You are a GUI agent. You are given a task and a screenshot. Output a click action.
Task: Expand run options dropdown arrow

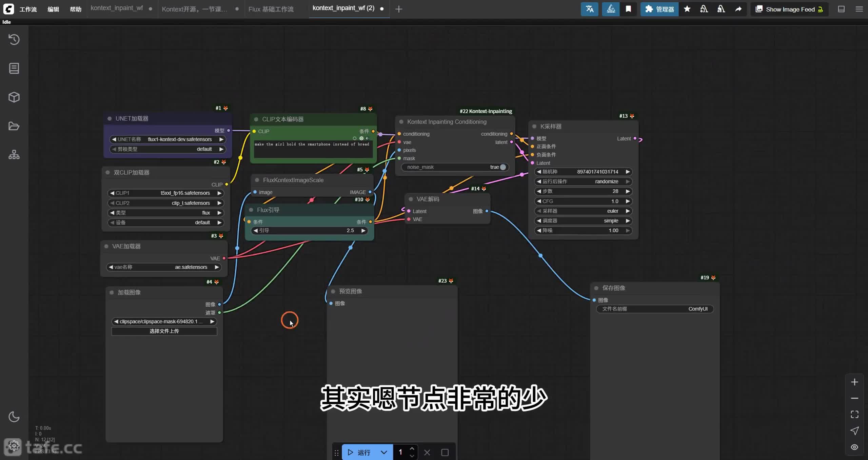[384, 452]
